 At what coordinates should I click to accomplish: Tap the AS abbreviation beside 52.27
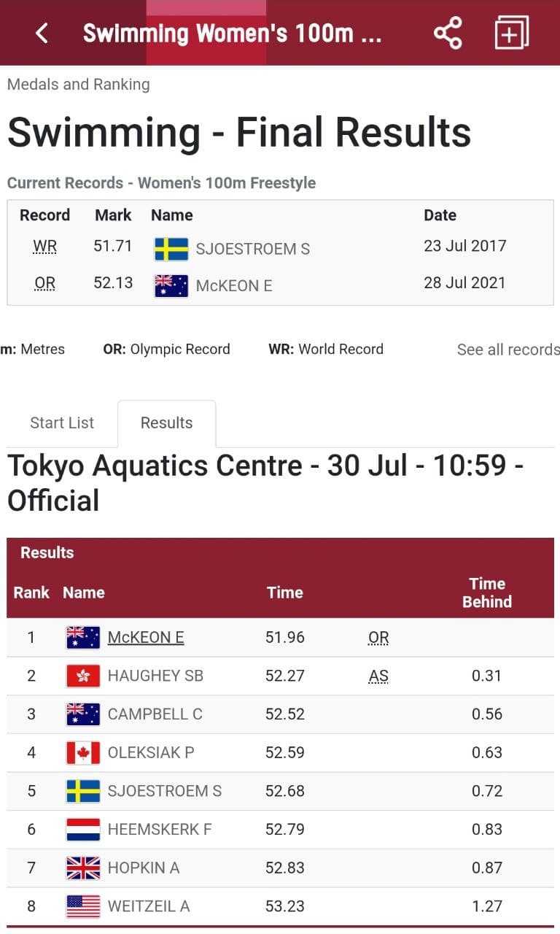coord(378,676)
